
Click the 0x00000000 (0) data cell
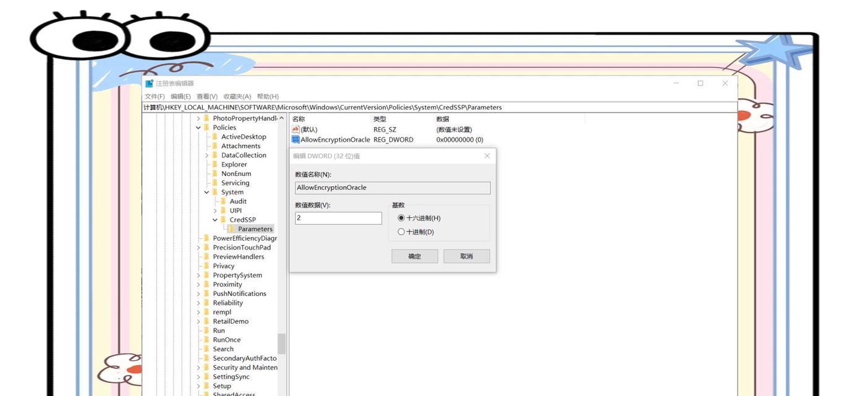460,140
